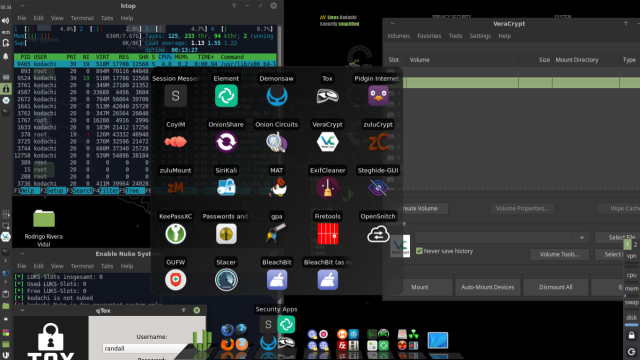Click Dismount All button
This screenshot has width=640, height=360.
click(x=556, y=287)
